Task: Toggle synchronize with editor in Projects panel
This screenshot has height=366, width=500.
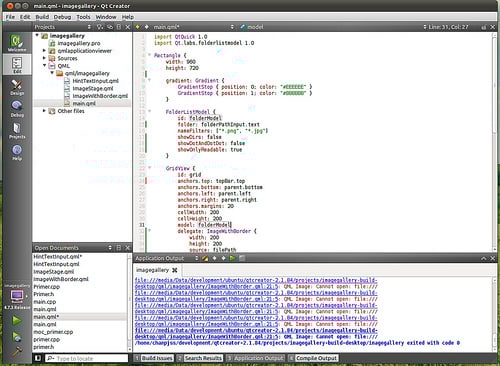Action: [x=110, y=27]
